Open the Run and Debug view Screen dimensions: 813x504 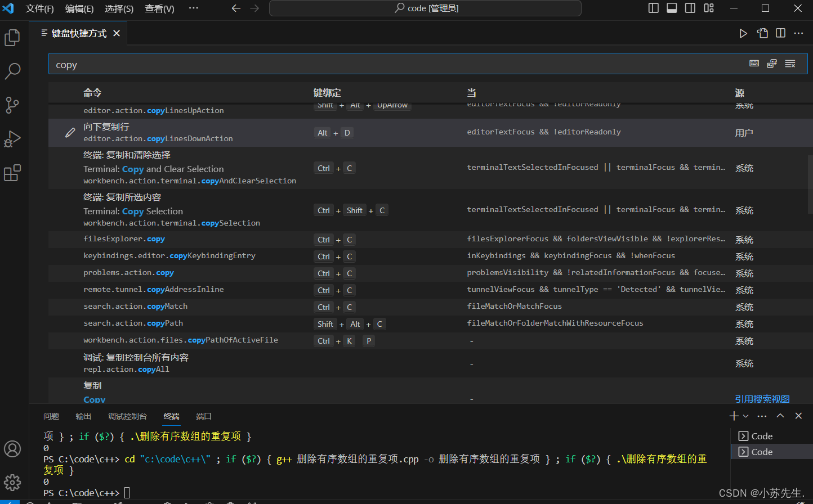(12, 139)
